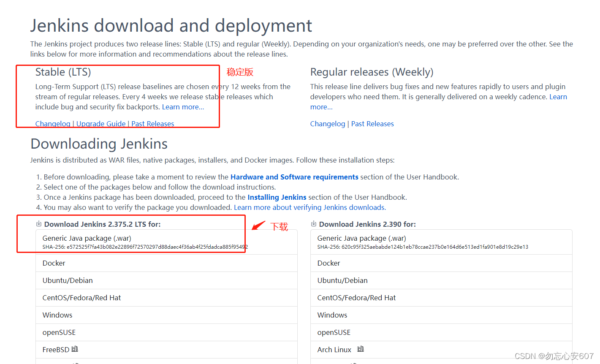Open LTS Past Releases link
Viewport: 600px width, 364px height.
pyautogui.click(x=153, y=124)
